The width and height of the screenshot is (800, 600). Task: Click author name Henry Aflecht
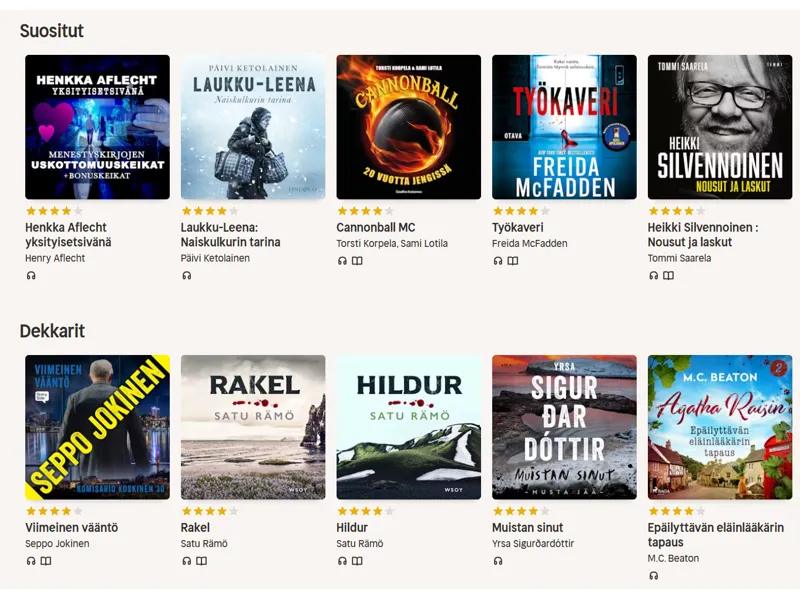[x=55, y=258]
